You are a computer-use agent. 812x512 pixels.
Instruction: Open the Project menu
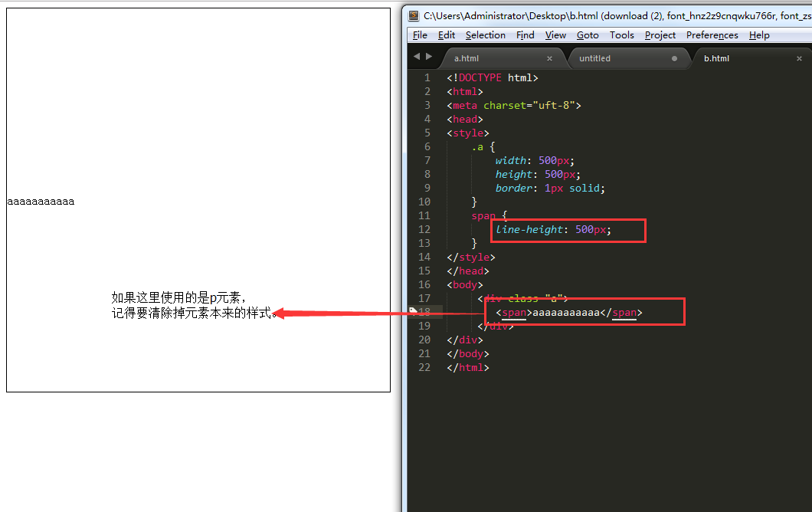coord(660,35)
